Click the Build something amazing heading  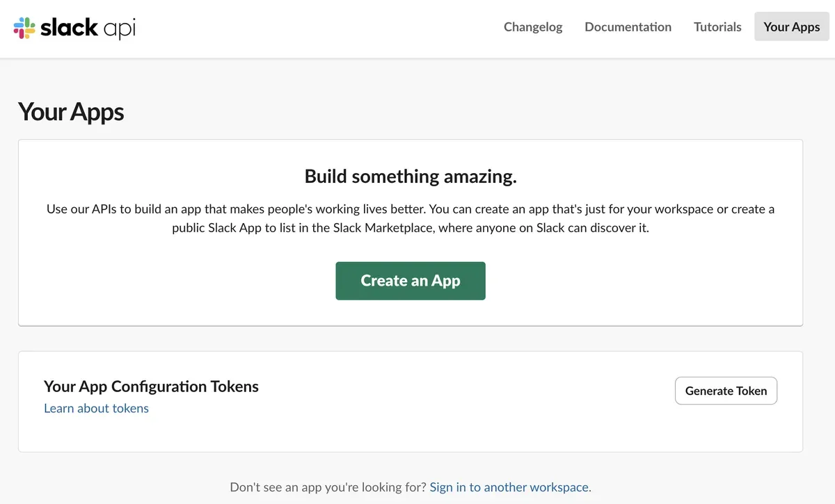click(x=411, y=176)
